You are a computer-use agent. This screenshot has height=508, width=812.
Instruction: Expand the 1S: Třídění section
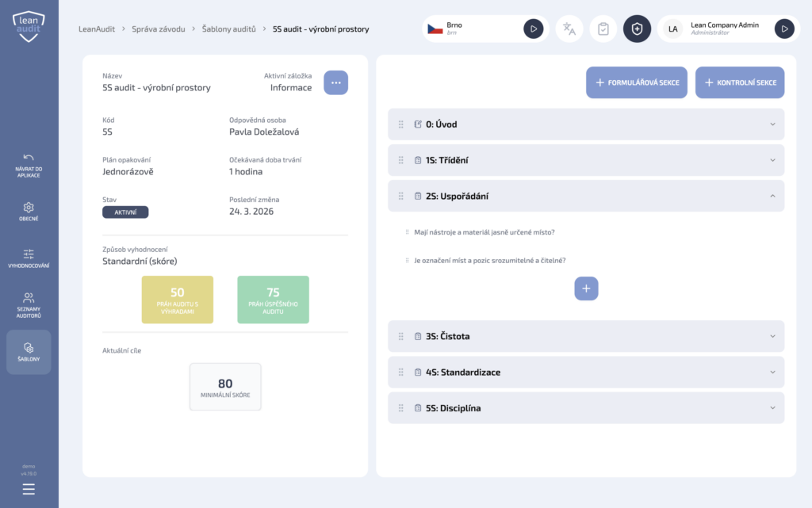[772, 160]
